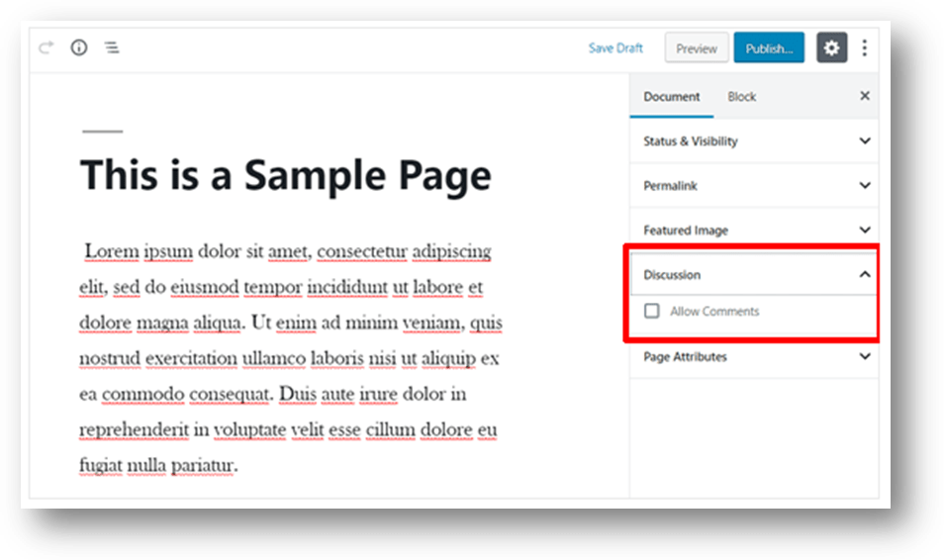This screenshot has width=944, height=560.
Task: Close the settings sidebar
Action: coord(865,96)
